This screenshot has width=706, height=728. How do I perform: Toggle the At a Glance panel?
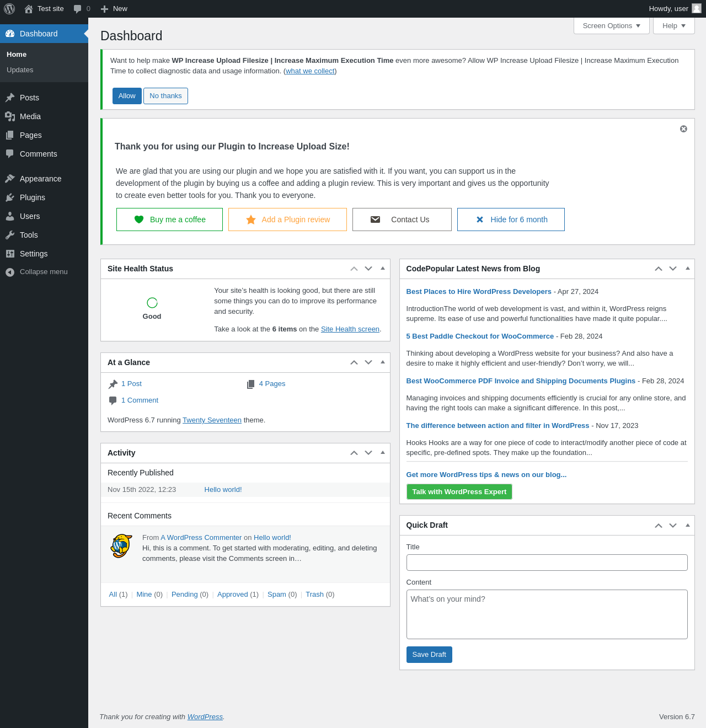(x=383, y=362)
